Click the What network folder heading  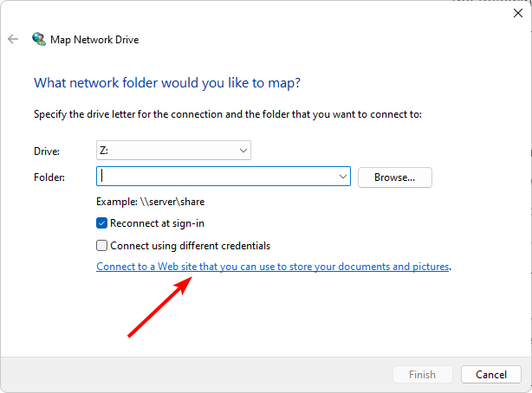pyautogui.click(x=167, y=83)
